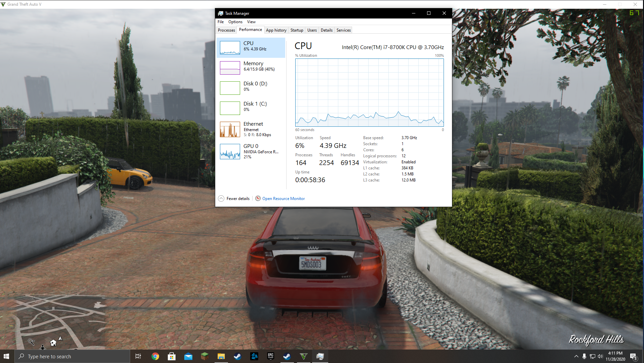Close the Grand Theft Auto V window
This screenshot has width=644, height=363.
click(635, 4)
